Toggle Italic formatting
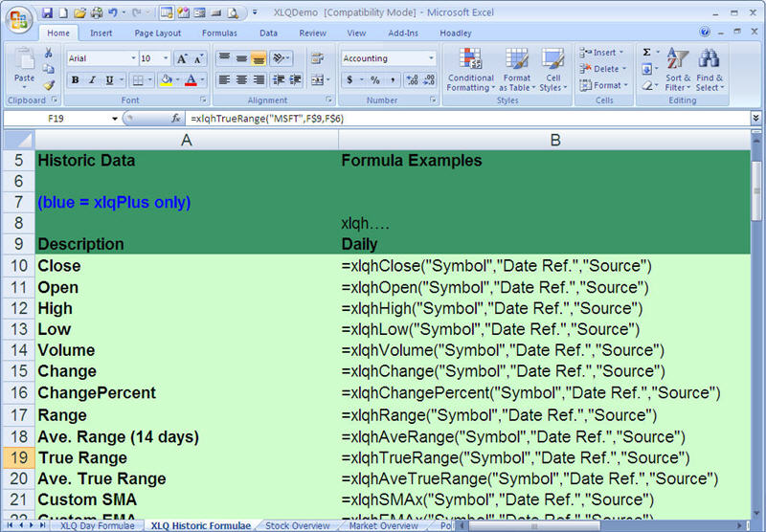This screenshot has width=766, height=532. click(90, 80)
